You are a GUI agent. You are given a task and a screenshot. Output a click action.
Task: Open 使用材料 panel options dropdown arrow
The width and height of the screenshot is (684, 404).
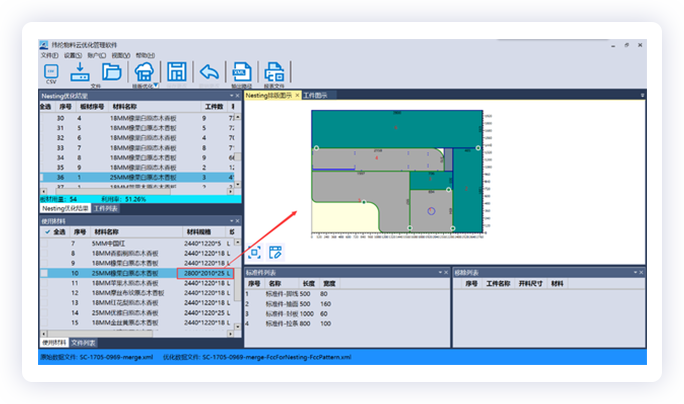click(x=232, y=221)
